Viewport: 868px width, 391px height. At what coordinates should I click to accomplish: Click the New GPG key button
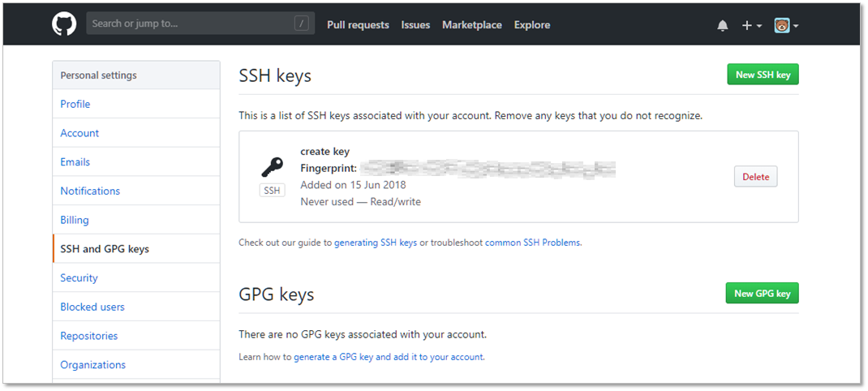[x=762, y=293]
